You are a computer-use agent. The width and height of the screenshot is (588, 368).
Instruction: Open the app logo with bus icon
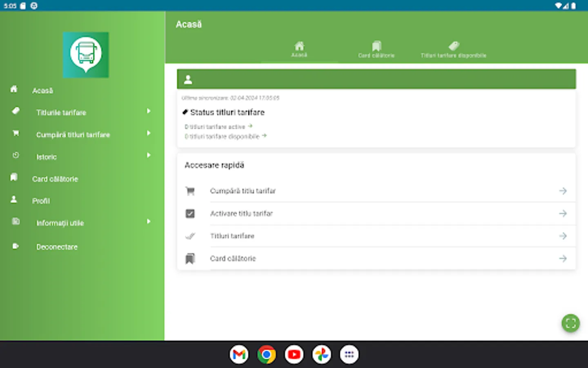(86, 55)
